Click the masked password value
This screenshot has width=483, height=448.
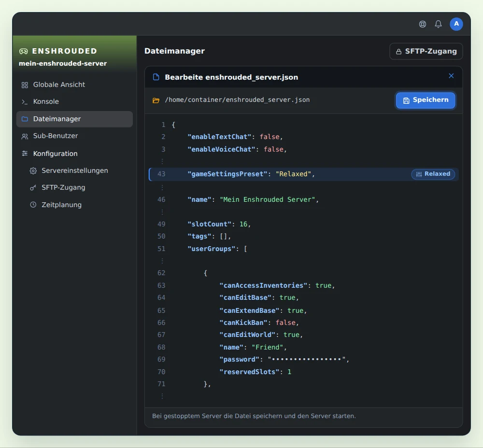[x=307, y=359]
